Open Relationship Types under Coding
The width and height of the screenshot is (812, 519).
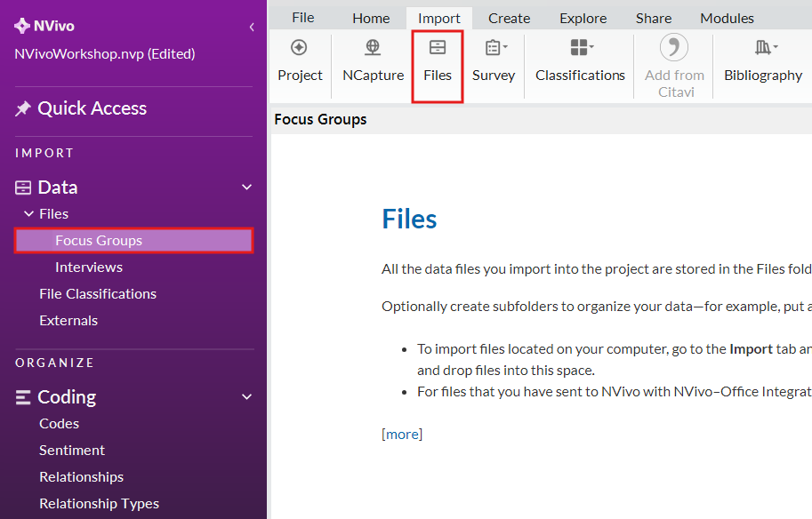tap(100, 504)
